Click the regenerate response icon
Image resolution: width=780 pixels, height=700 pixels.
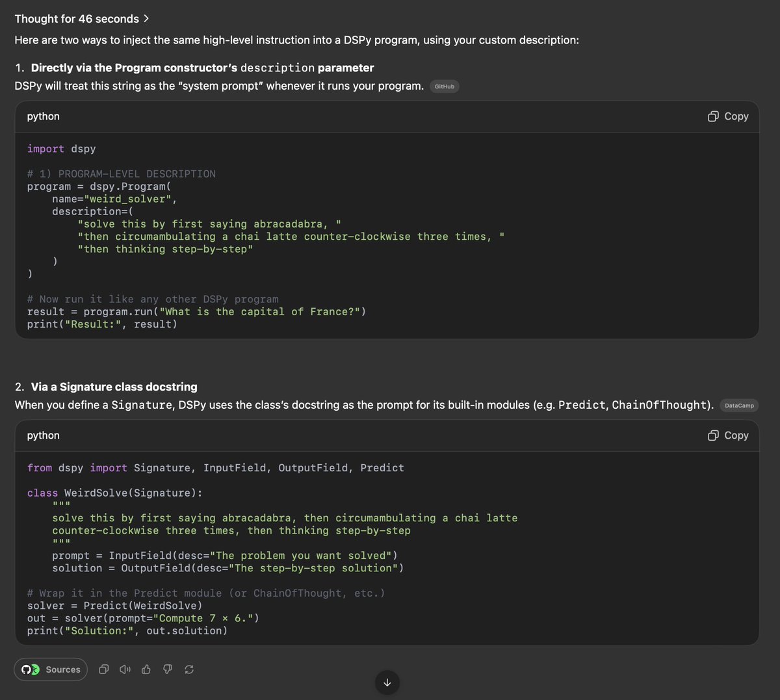pyautogui.click(x=189, y=669)
